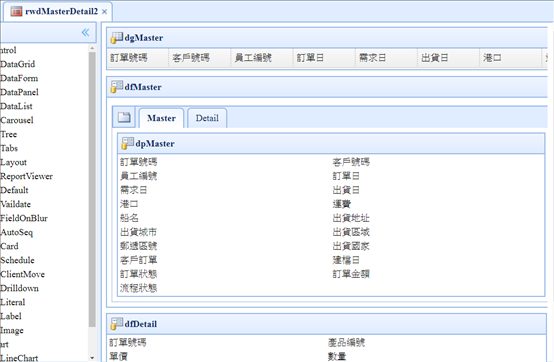The width and height of the screenshot is (554, 362).
Task: Switch to the Detail tab
Action: (x=207, y=118)
